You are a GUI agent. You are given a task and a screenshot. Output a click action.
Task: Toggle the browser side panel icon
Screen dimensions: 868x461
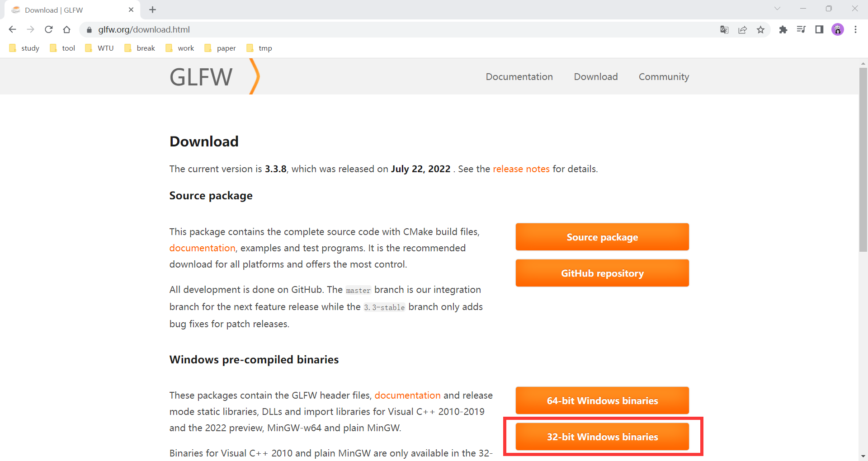[819, 30]
